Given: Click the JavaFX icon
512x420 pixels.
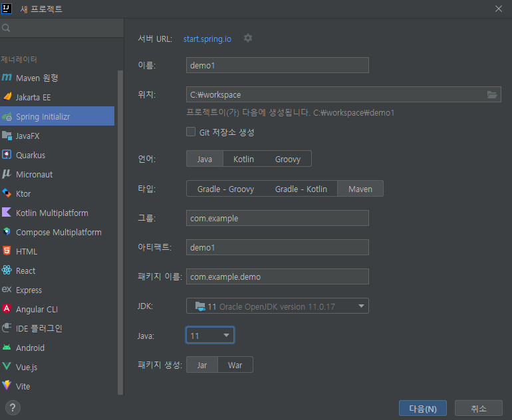Looking at the screenshot, I should pos(7,136).
